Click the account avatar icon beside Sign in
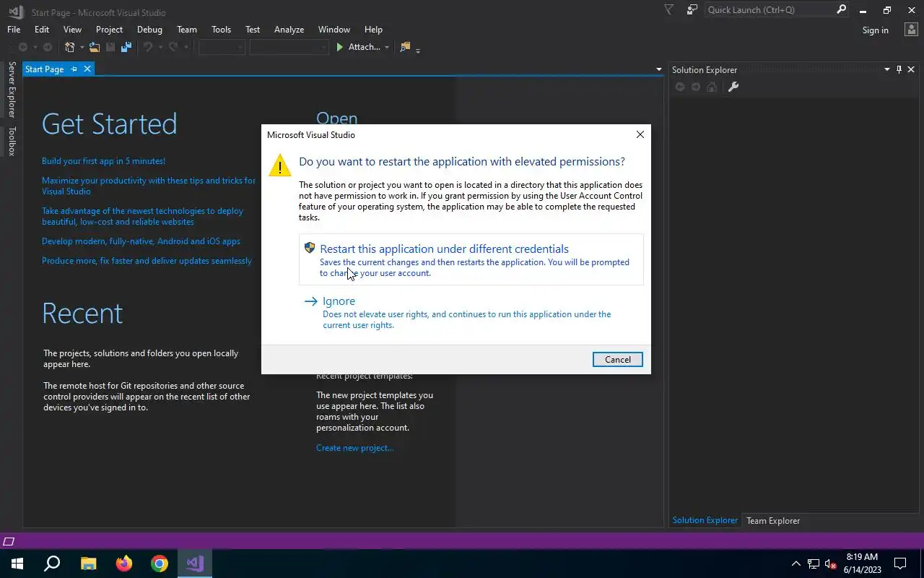This screenshot has height=578, width=924. coord(910,30)
